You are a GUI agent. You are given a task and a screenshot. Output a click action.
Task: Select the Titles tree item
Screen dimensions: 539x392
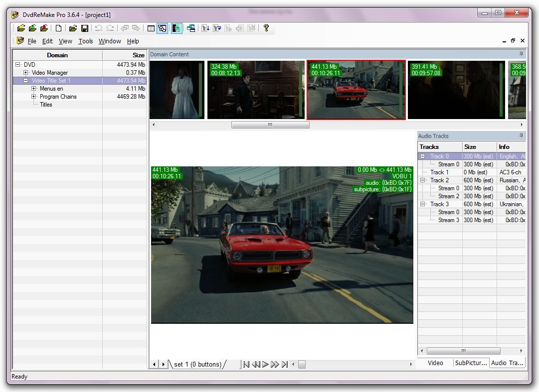coord(46,105)
